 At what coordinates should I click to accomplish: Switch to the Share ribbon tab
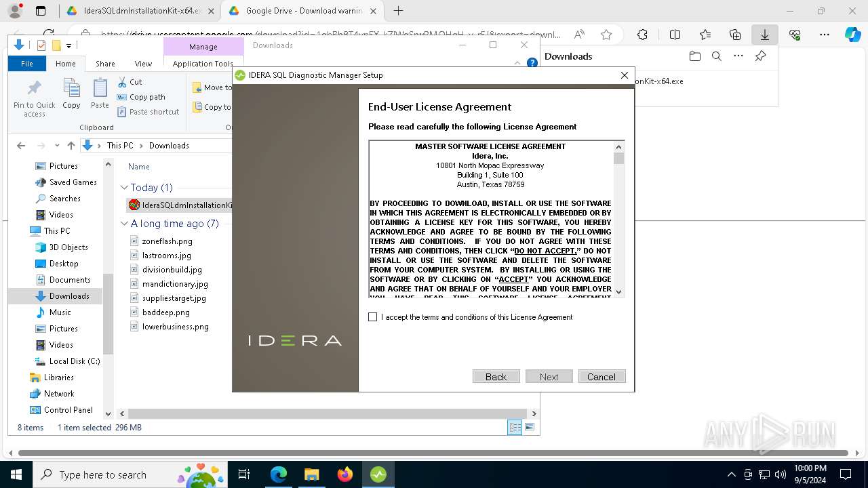(105, 64)
